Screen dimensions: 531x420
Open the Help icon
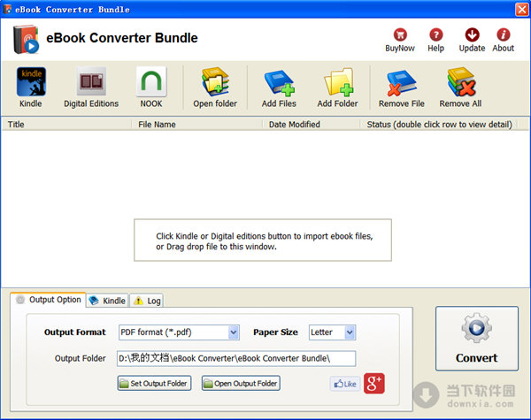[435, 34]
